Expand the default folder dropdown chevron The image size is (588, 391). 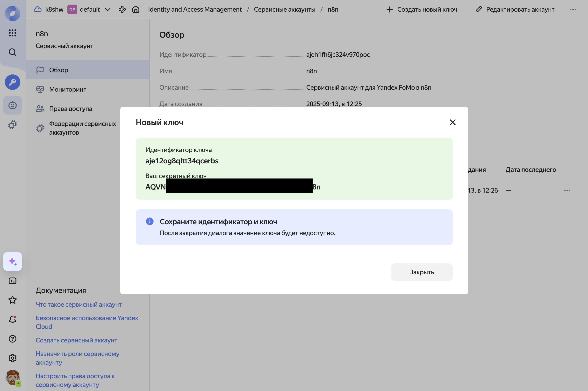[108, 9]
